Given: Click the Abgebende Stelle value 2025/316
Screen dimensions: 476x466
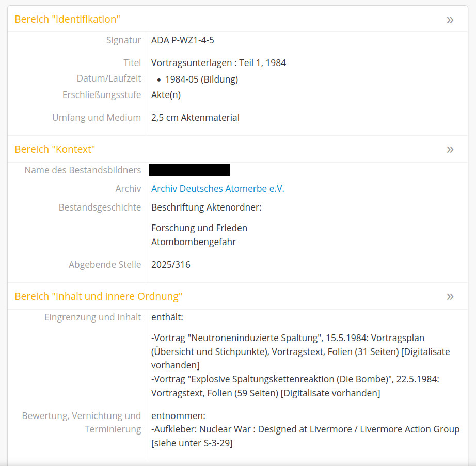Looking at the screenshot, I should point(170,265).
